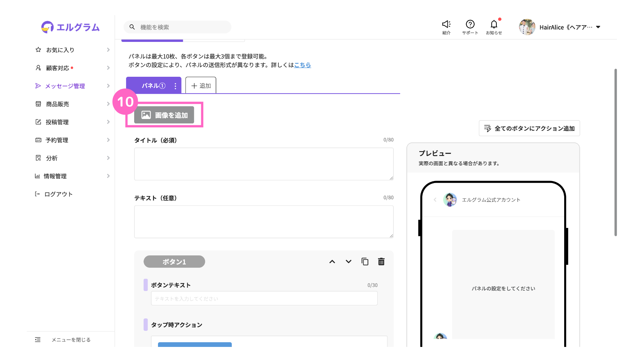Image resolution: width=644 pixels, height=362 pixels.
Task: Click the back arrow in the phone preview
Action: pyautogui.click(x=435, y=200)
